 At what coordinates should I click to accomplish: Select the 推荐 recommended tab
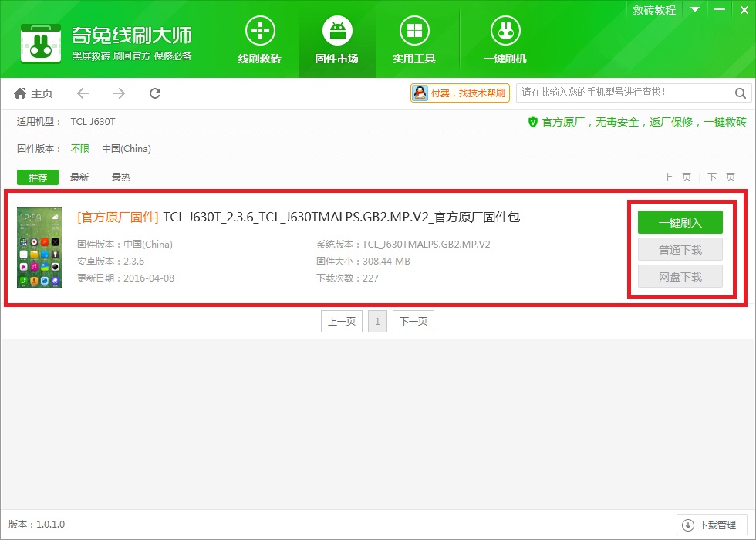coord(38,177)
